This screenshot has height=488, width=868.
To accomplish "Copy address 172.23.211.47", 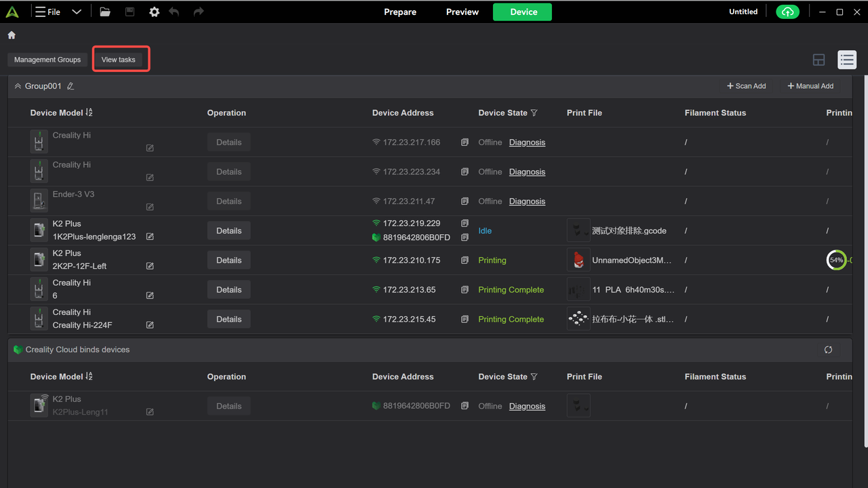I will click(x=465, y=202).
